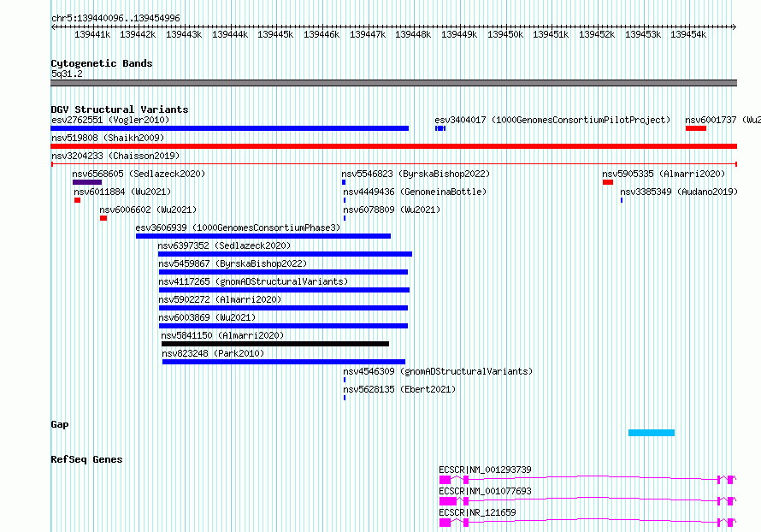
Task: Click the nsv823248 (Park2010) label
Action: pos(213,353)
